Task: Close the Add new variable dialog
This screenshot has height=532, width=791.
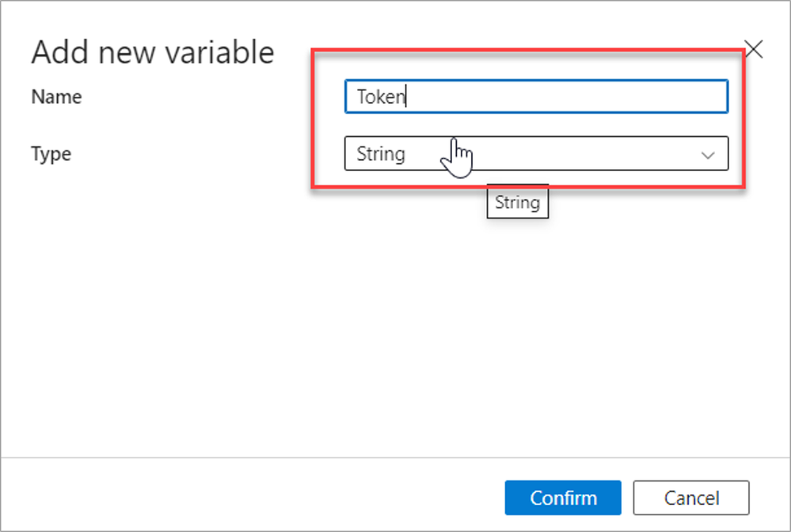Action: 754,50
